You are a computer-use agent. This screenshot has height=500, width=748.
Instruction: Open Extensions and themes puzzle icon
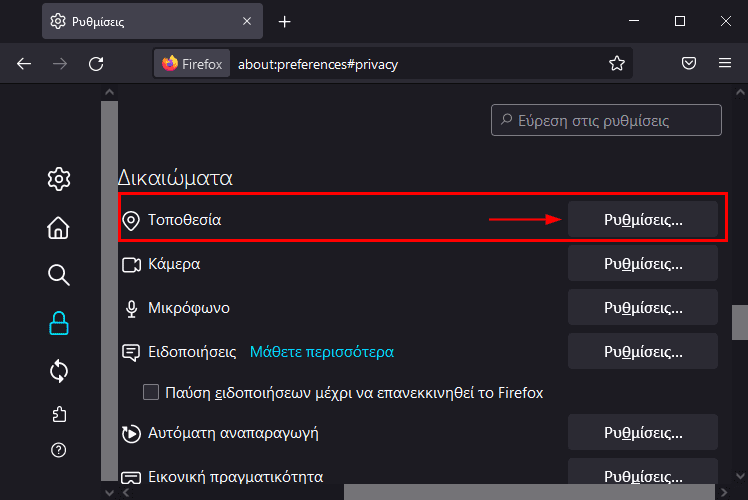59,414
